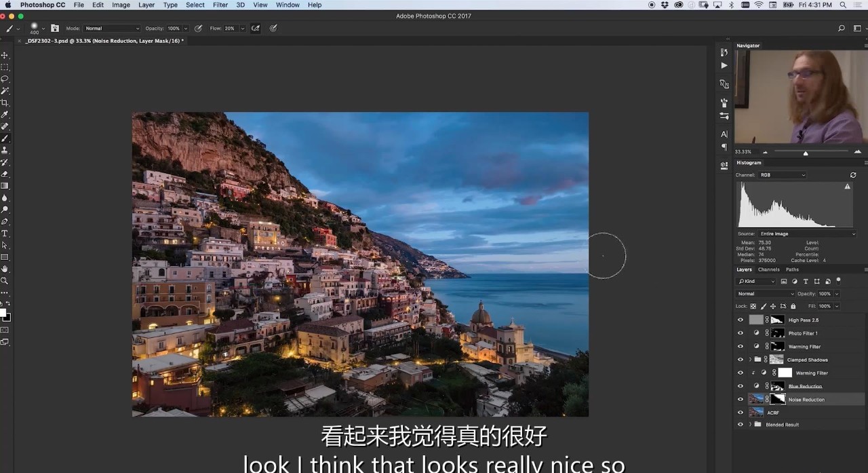Select the Noise Reduction layer mask thumbnail

click(x=777, y=399)
